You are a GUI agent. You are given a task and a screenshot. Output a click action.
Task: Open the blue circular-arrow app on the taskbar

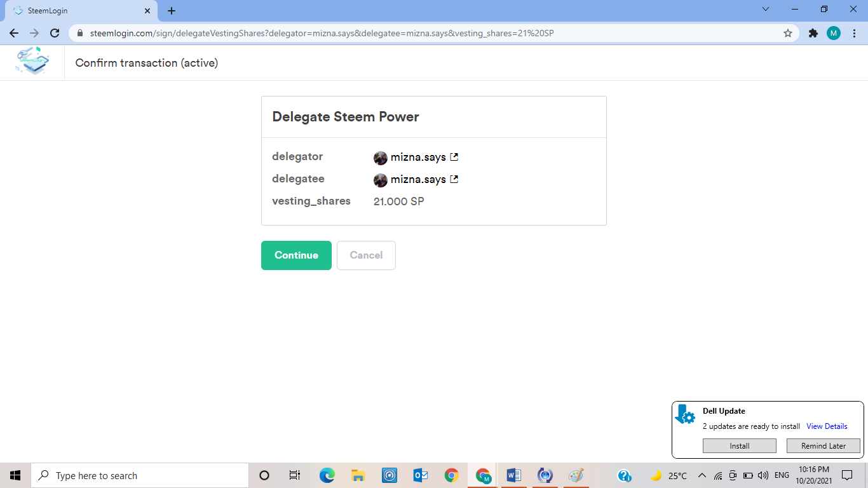[x=545, y=475]
